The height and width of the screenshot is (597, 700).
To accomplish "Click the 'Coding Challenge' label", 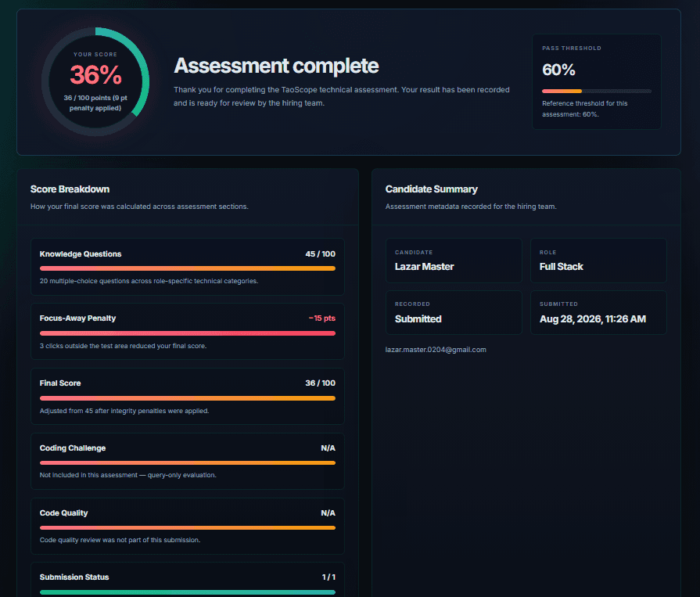I will (x=73, y=448).
